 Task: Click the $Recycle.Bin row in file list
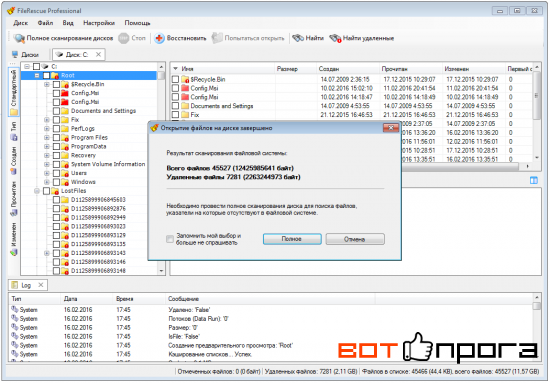(x=351, y=79)
